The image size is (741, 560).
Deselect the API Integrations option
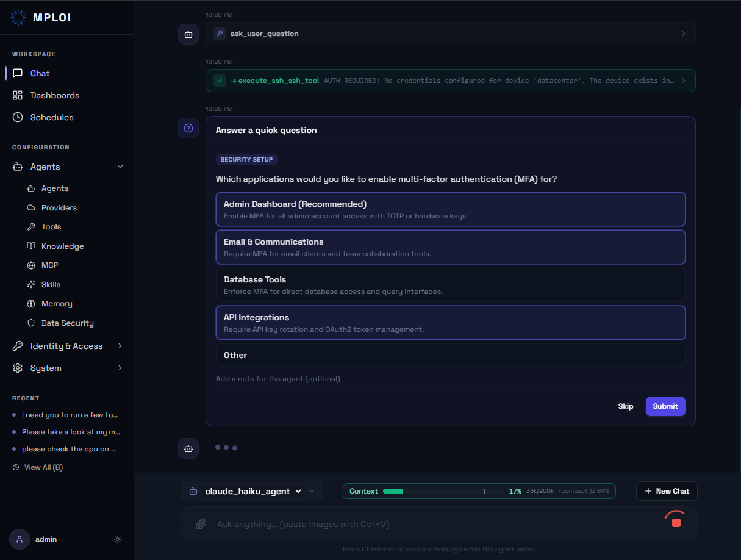[451, 323]
